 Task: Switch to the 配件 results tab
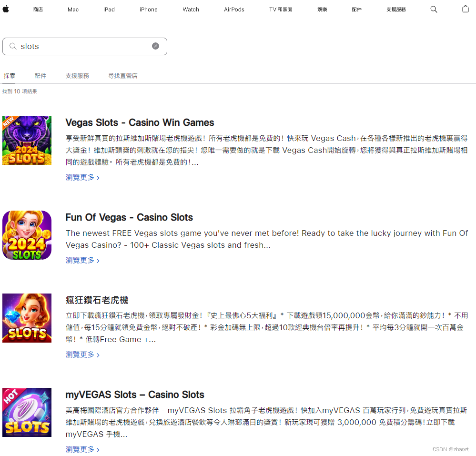[x=41, y=76]
